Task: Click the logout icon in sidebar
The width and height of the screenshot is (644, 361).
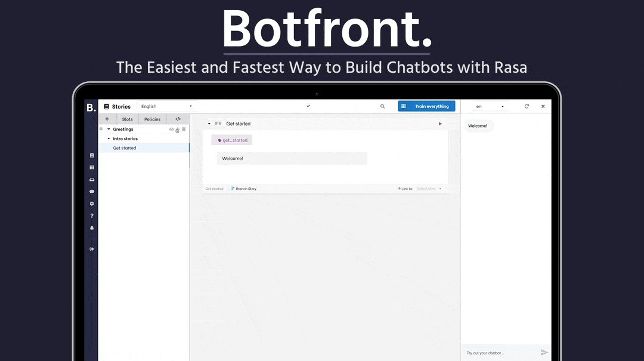Action: click(92, 249)
